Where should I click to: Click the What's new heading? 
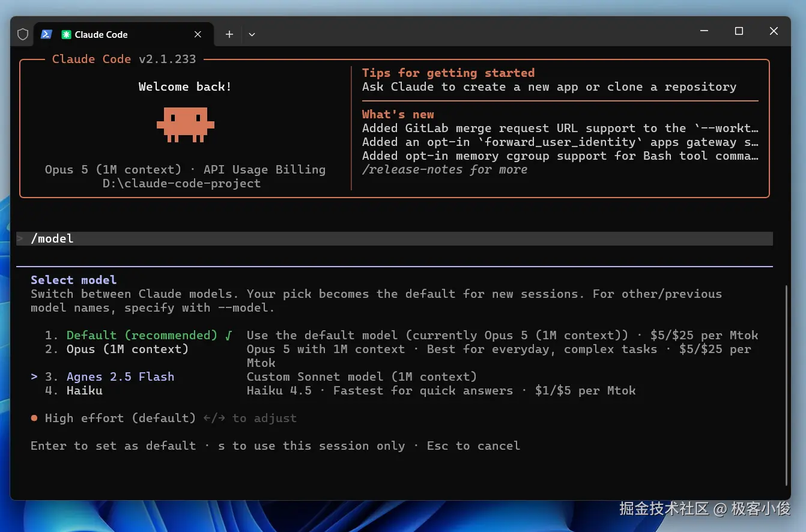[398, 114]
